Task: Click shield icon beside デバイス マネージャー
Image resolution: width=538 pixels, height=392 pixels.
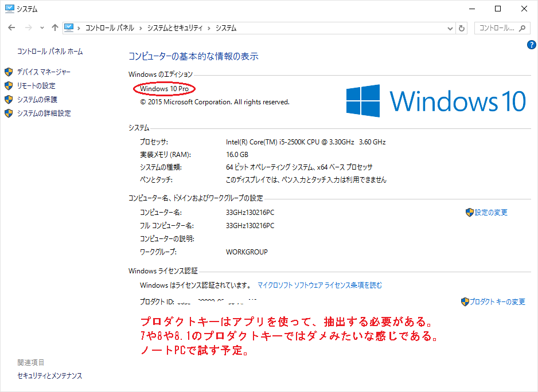Action: [x=9, y=72]
